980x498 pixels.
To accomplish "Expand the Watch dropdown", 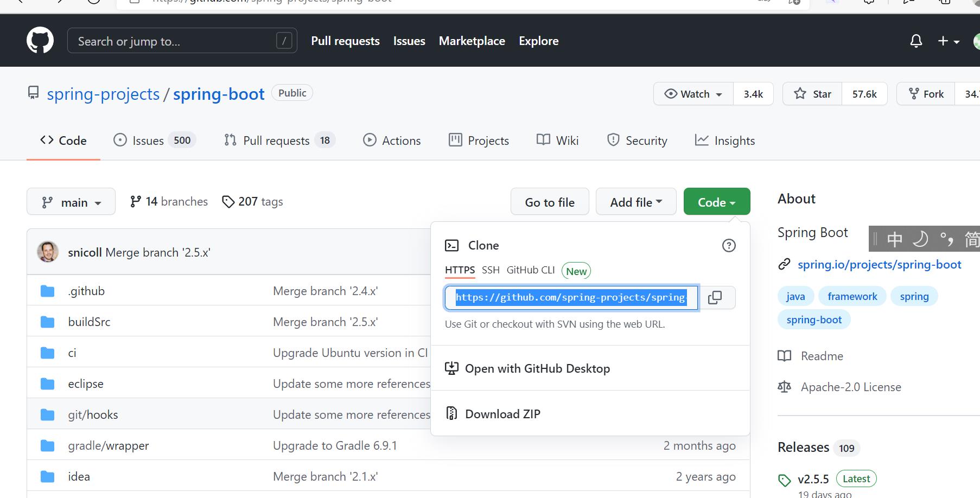I will [693, 94].
